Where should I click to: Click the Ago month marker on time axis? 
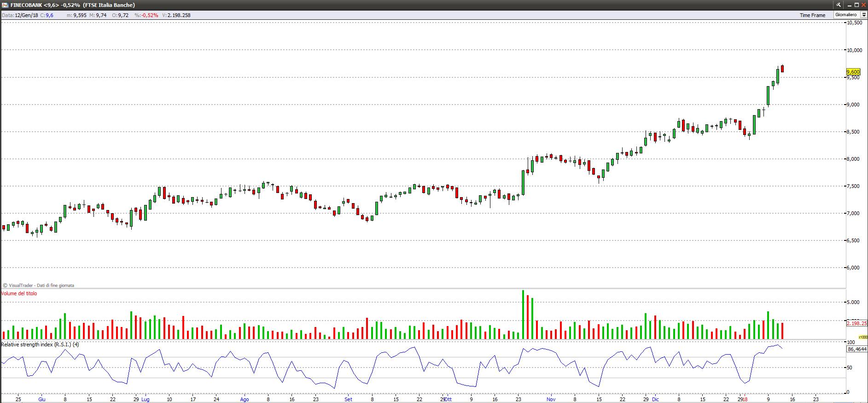tap(245, 399)
